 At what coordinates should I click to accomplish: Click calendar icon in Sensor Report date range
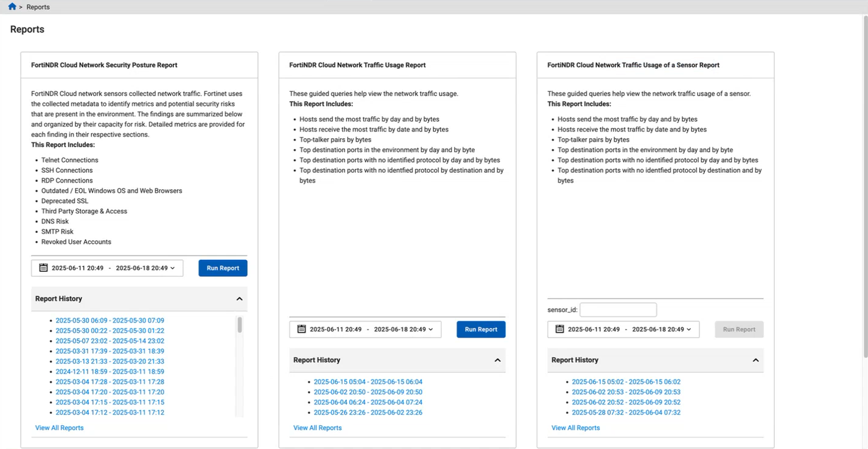pos(559,329)
